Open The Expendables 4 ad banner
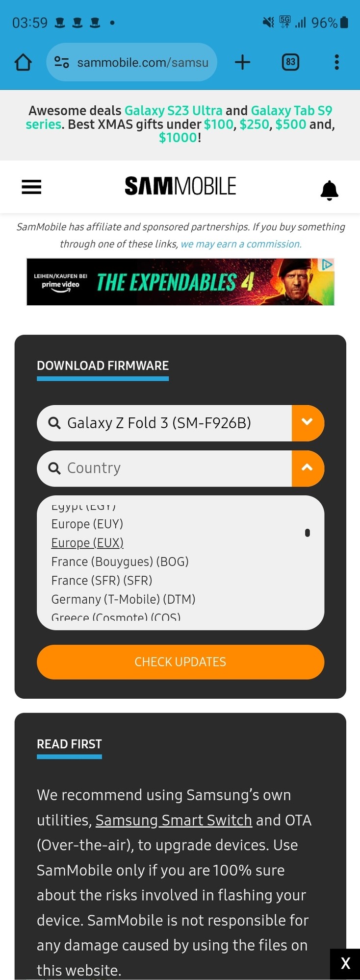Image resolution: width=360 pixels, height=980 pixels. [x=180, y=282]
